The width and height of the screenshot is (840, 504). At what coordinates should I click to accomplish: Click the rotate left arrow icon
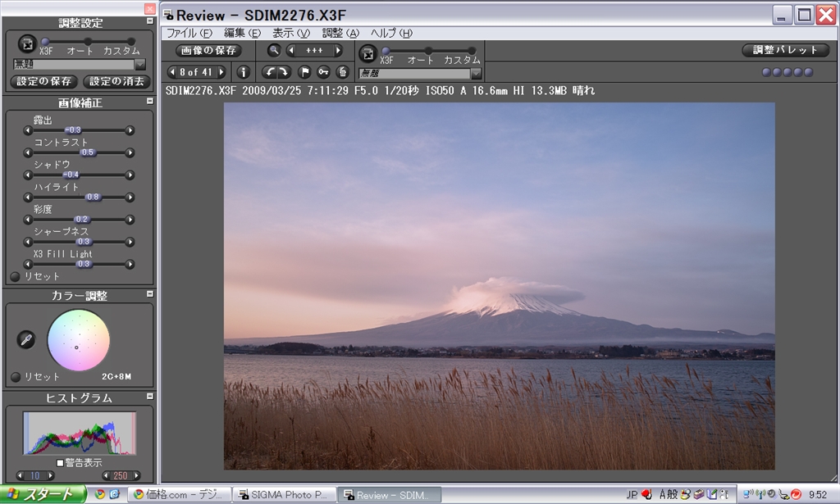click(x=269, y=72)
